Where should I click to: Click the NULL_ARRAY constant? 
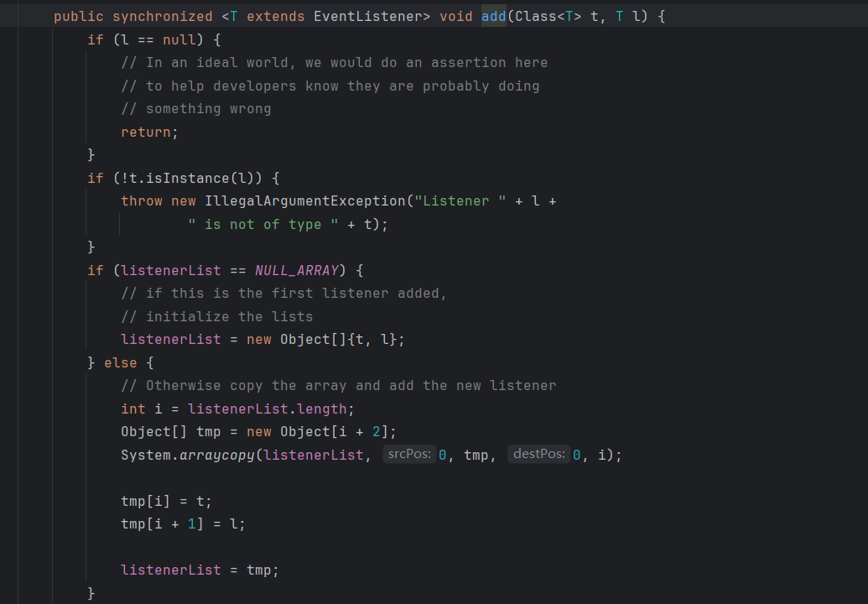(296, 270)
